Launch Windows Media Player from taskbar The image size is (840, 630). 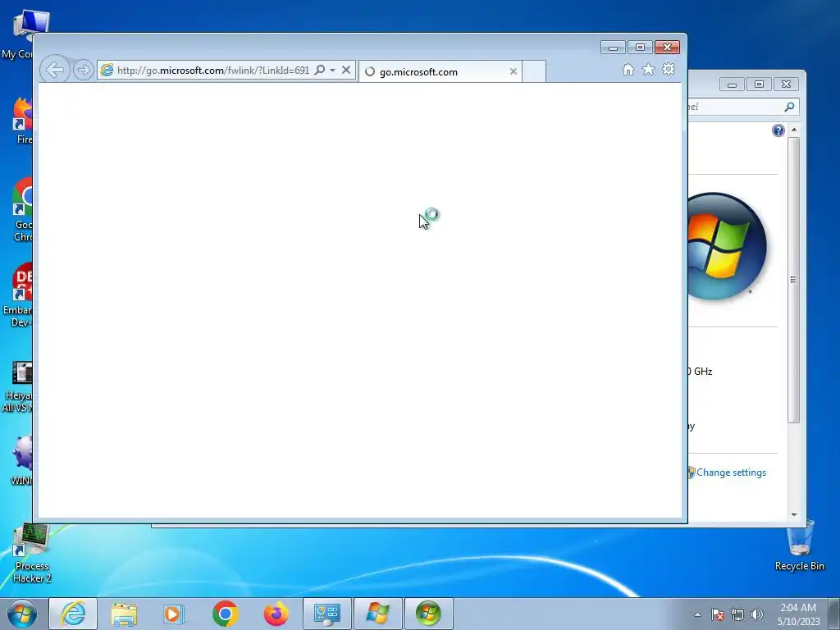coord(173,614)
